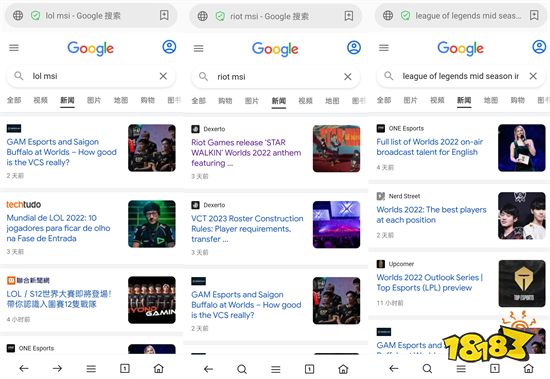
Task: Click globe icon in lol msi address bar
Action: [18, 15]
